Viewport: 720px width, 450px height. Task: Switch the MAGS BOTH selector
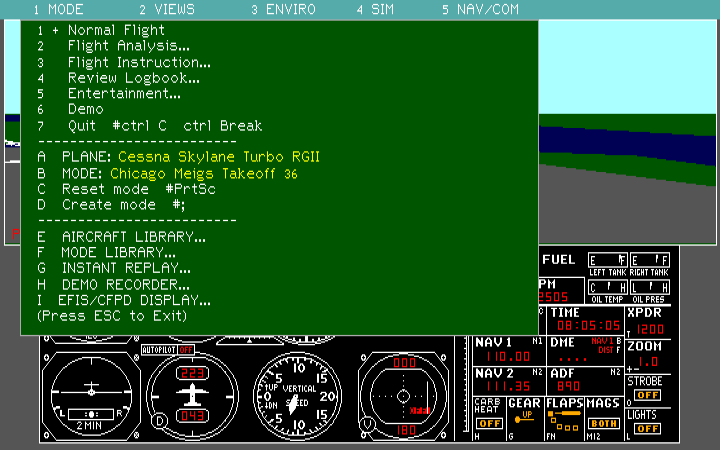pos(603,423)
